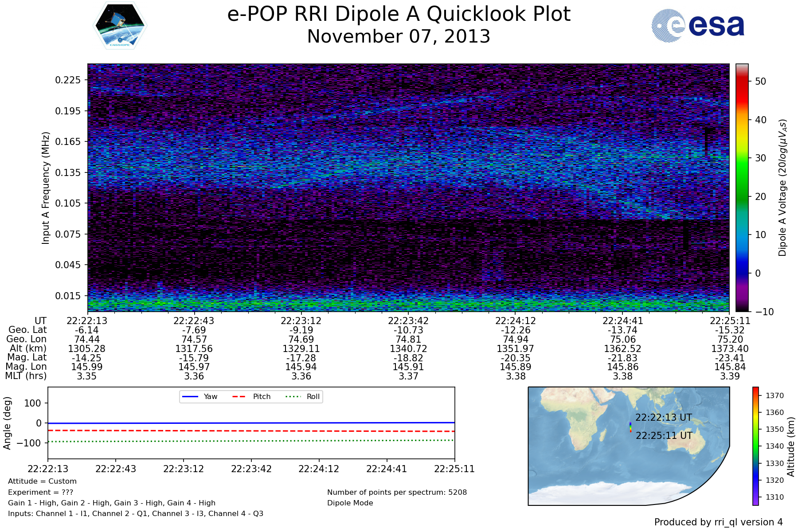This screenshot has width=798, height=532.
Task: Click the Angle (deg) axis label
Action: click(x=7, y=423)
